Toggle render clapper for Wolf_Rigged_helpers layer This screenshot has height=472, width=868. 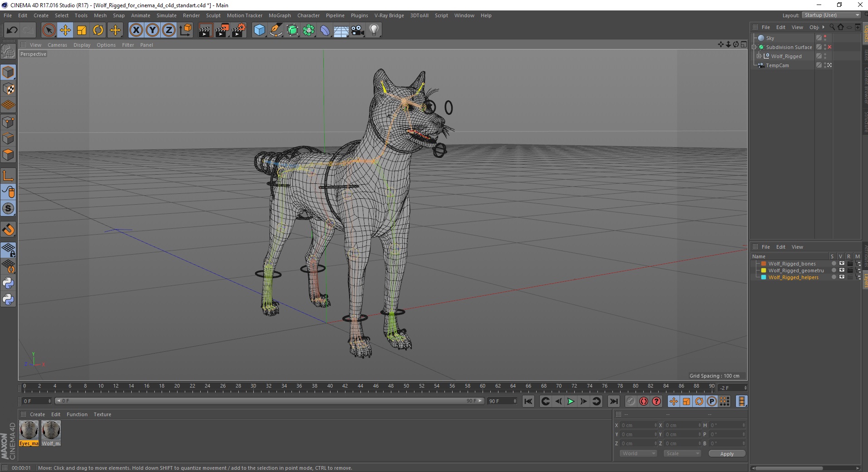coord(850,277)
